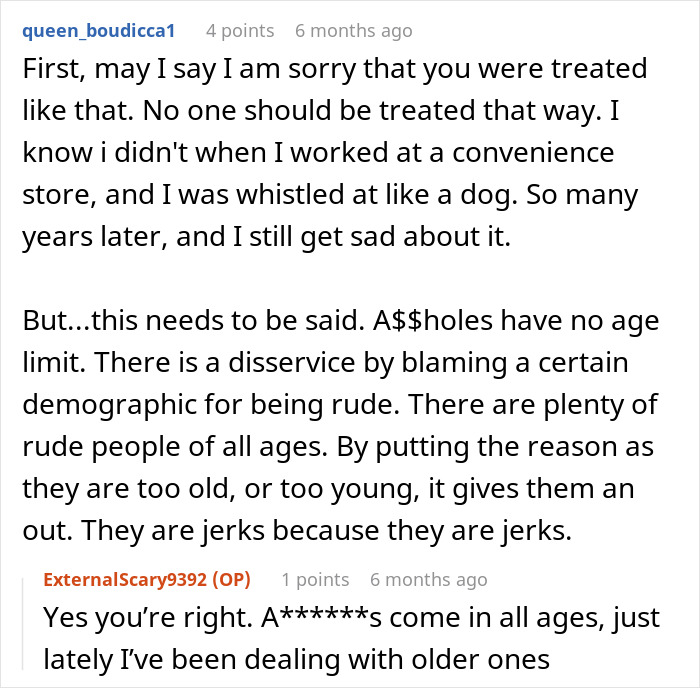Collapse the reply via its vertical thread line
Image resolution: width=700 pixels, height=688 pixels.
23,624
